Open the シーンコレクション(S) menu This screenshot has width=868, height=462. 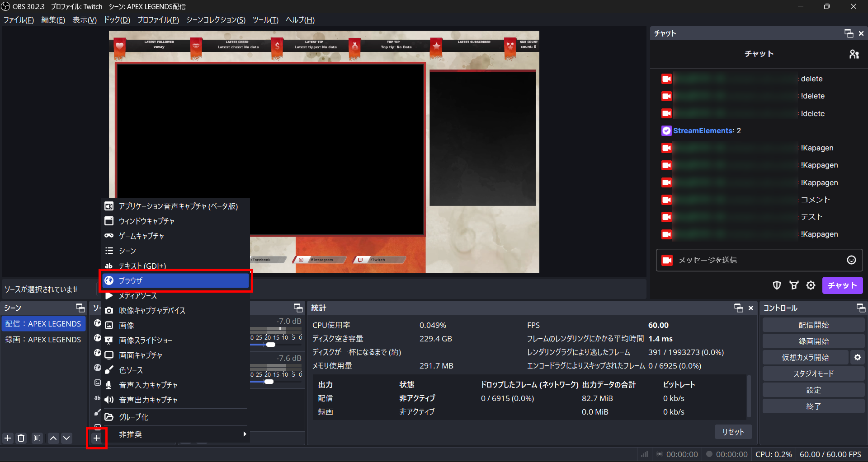point(216,20)
